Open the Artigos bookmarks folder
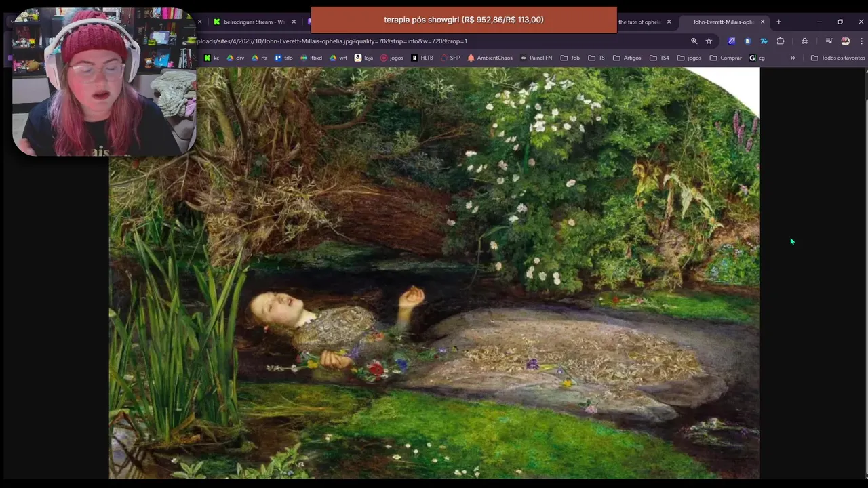This screenshot has height=488, width=868. [627, 58]
